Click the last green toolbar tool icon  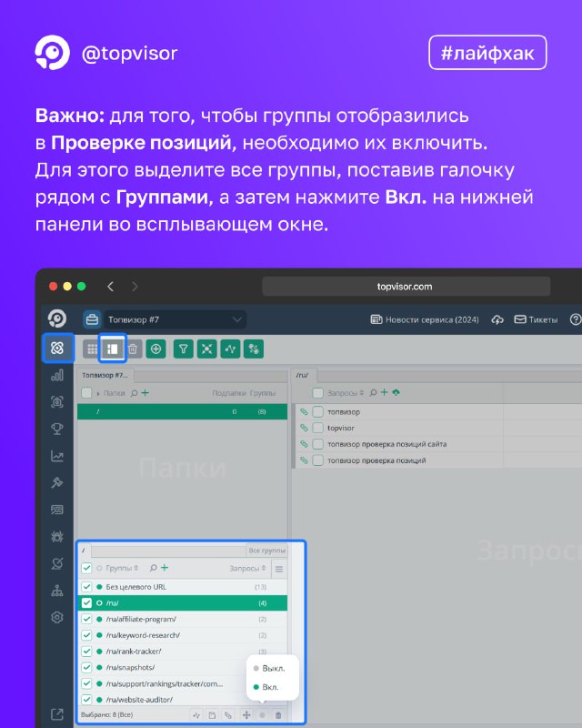pos(254,349)
